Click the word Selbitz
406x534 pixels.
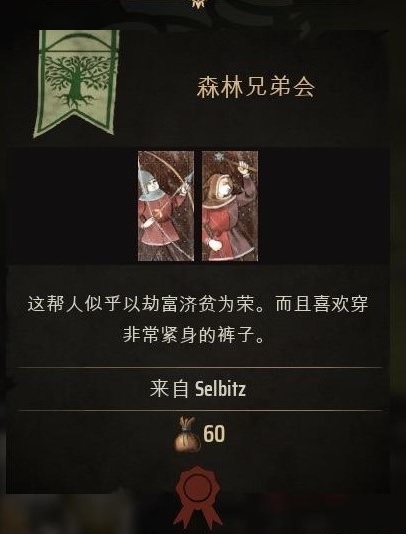point(220,389)
